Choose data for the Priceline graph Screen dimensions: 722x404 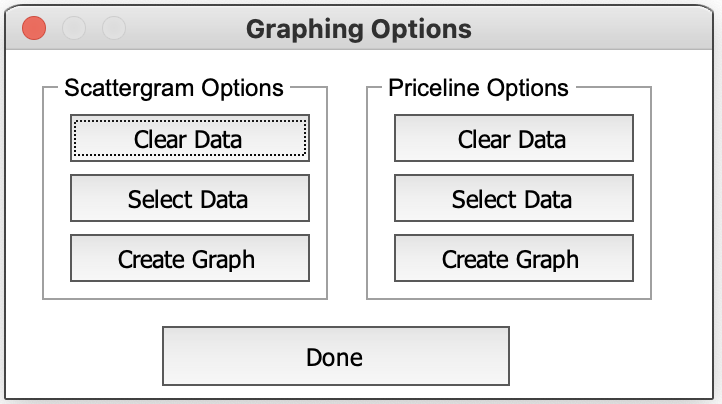[x=513, y=199]
